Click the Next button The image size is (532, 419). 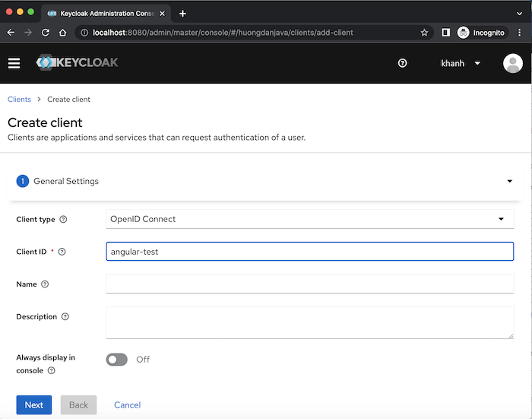(x=34, y=405)
